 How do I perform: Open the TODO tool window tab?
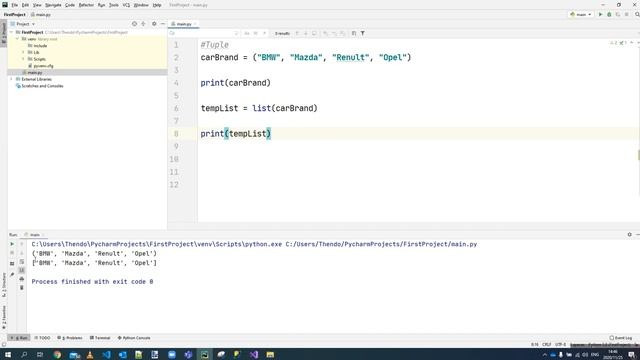point(42,338)
